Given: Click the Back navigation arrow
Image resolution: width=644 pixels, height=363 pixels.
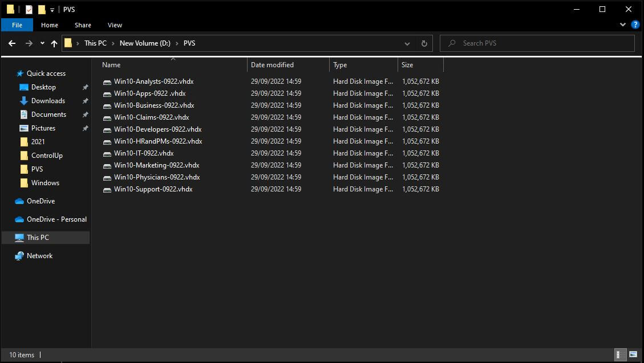Looking at the screenshot, I should pyautogui.click(x=11, y=43).
